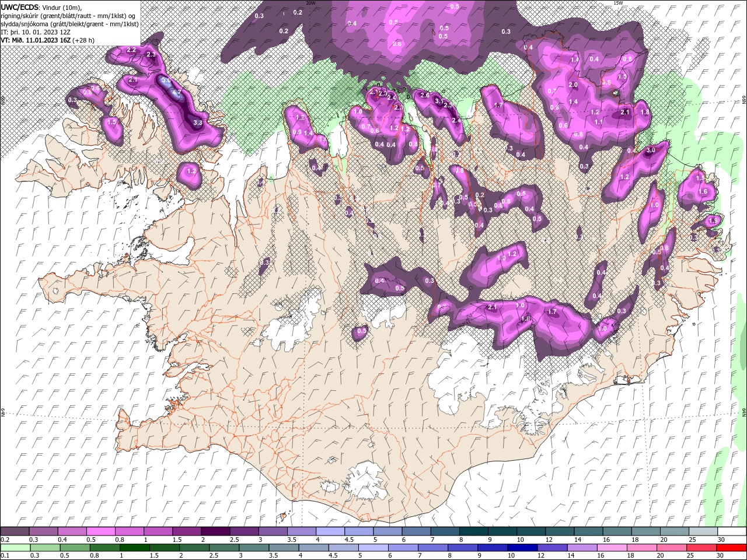Image resolution: width=747 pixels, height=560 pixels.
Task: Click the '2.0' snowfall value in the northeast
Action: tap(573, 85)
